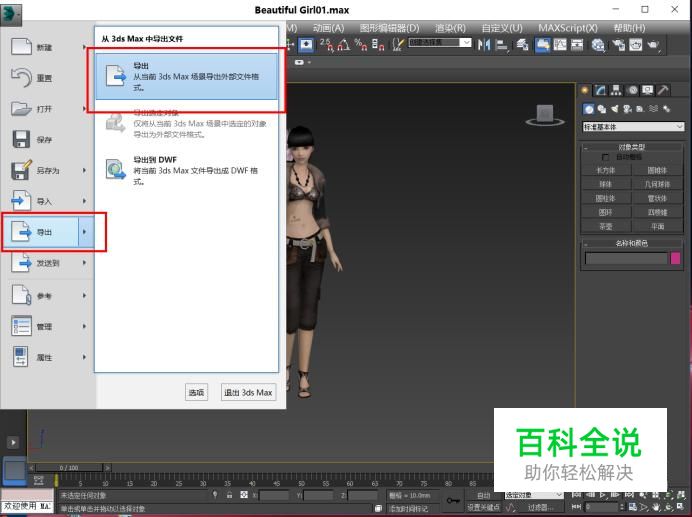This screenshot has width=692, height=517.
Task: Click the edit named selection sets icon
Action: click(398, 45)
